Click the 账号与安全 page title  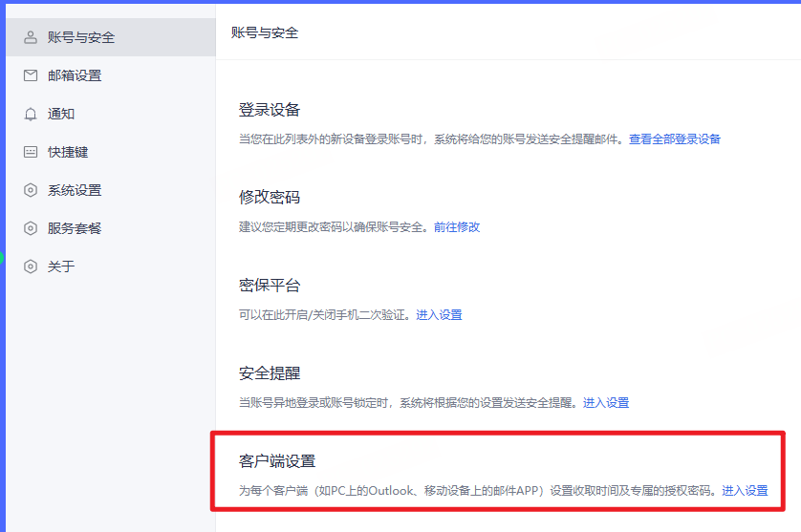[265, 32]
